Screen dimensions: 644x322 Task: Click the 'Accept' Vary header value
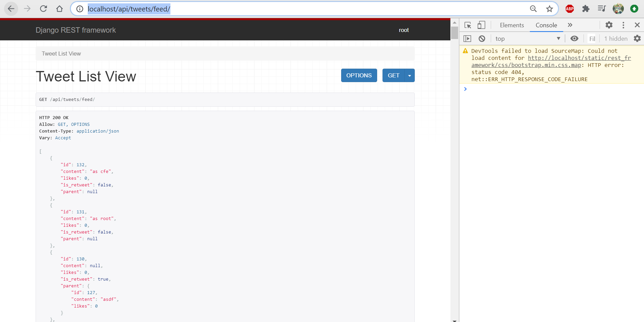(x=63, y=138)
